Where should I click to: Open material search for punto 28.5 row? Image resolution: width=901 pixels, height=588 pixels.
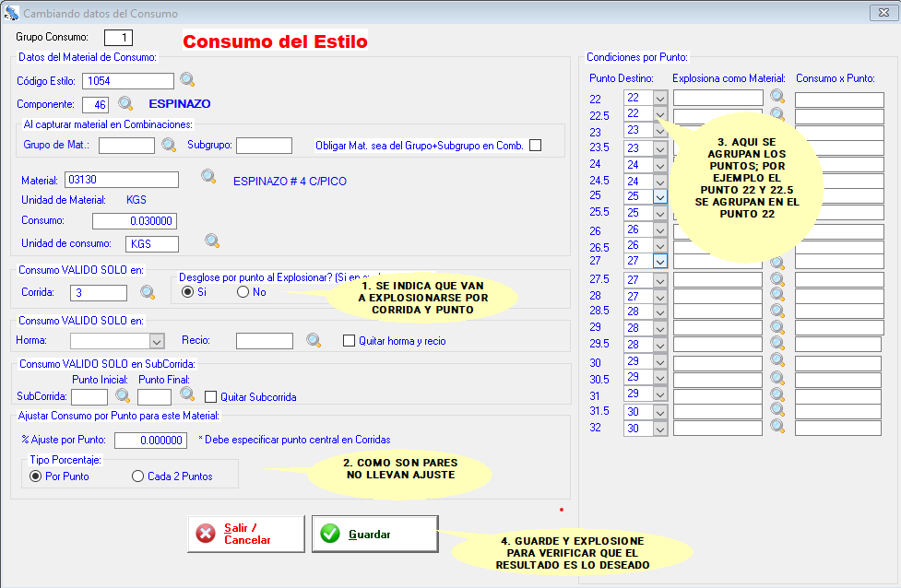(777, 311)
